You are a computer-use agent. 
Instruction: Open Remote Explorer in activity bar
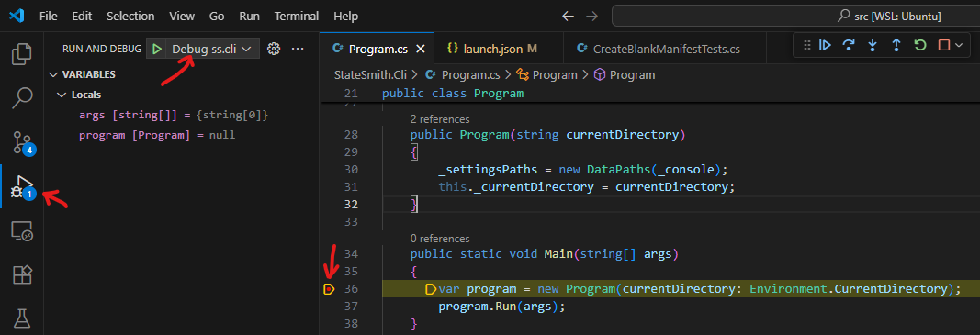click(x=22, y=232)
